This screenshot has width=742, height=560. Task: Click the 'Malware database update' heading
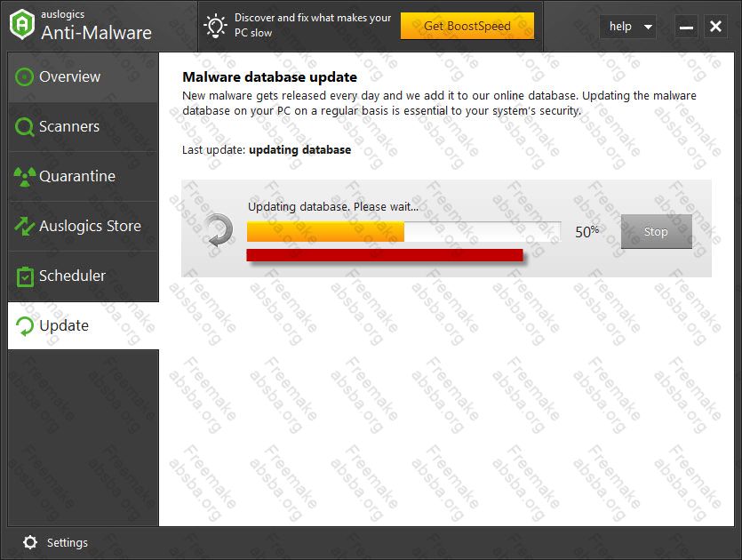click(x=270, y=77)
